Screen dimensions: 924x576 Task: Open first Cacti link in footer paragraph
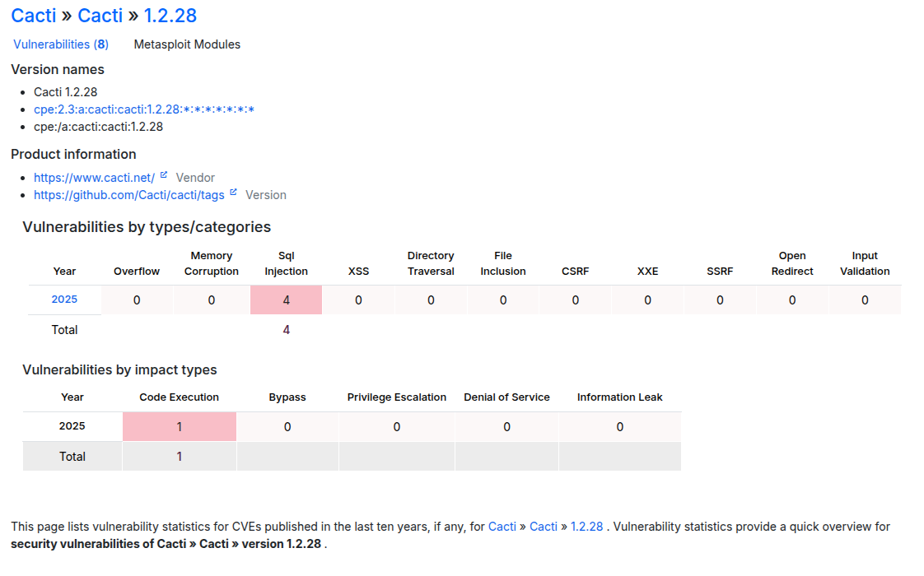coord(502,527)
